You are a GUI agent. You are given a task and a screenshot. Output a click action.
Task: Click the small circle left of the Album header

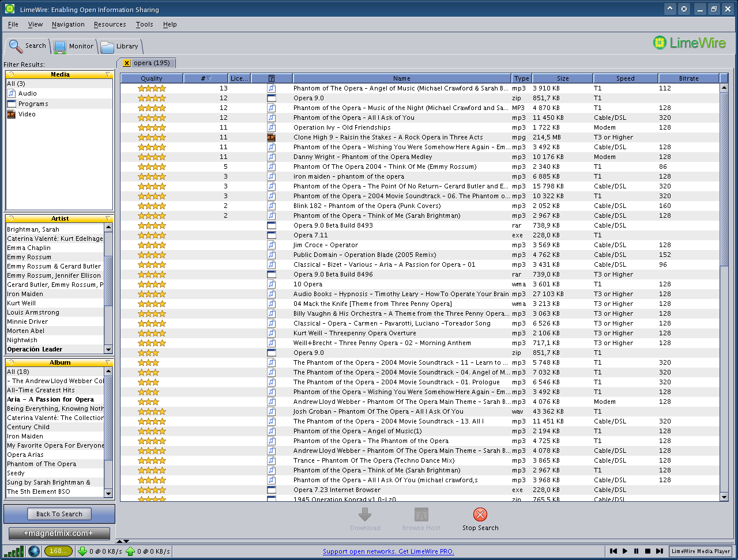pos(11,362)
